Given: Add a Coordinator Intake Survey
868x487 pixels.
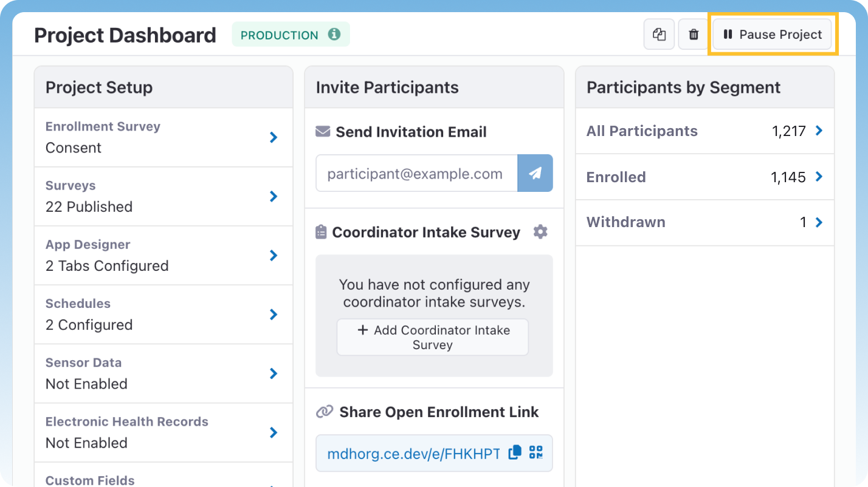Looking at the screenshot, I should [x=432, y=336].
